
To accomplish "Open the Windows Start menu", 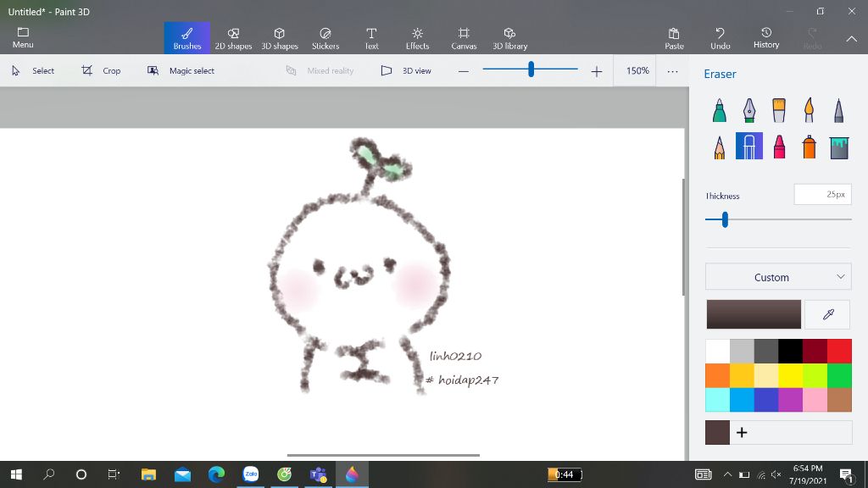I will (x=17, y=474).
